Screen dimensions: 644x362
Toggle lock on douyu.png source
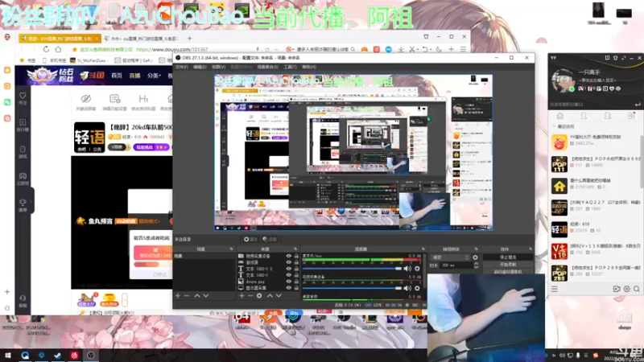[x=296, y=282]
